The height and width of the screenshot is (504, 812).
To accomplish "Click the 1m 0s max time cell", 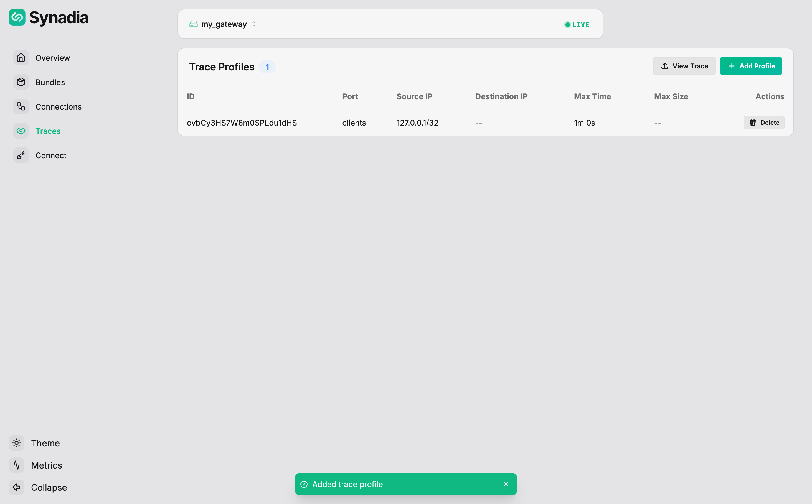I will (x=585, y=123).
